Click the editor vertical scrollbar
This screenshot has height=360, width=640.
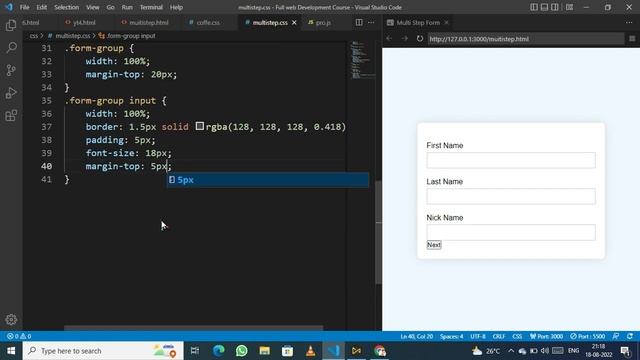(378, 232)
